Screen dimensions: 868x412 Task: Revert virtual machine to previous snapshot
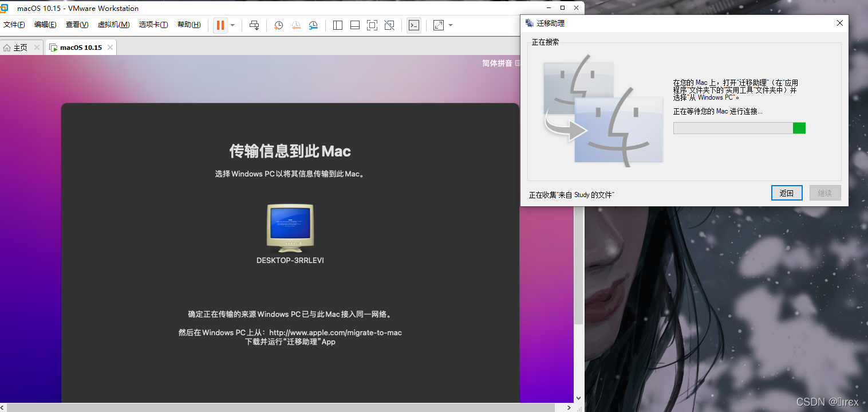[296, 25]
